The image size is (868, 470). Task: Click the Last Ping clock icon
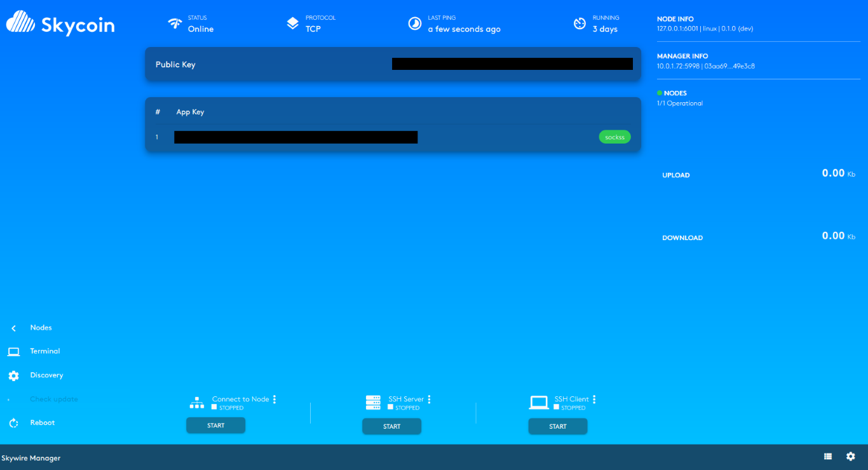(x=414, y=23)
